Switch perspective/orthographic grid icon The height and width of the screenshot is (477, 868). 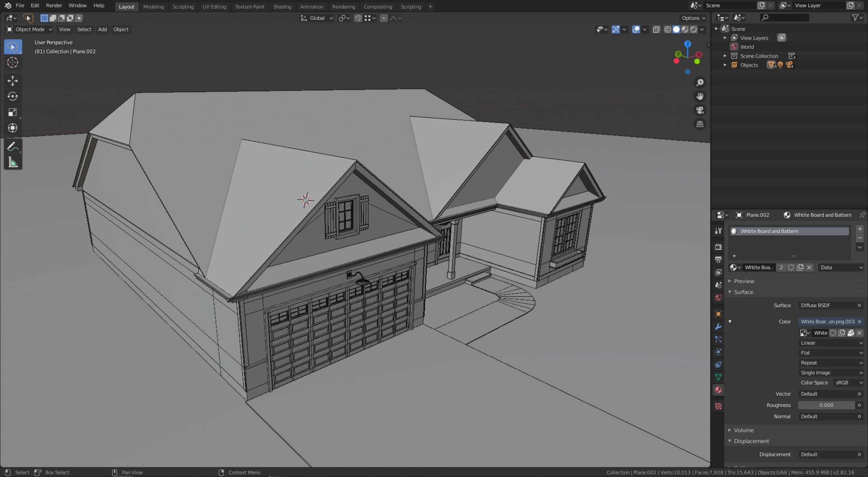point(700,124)
